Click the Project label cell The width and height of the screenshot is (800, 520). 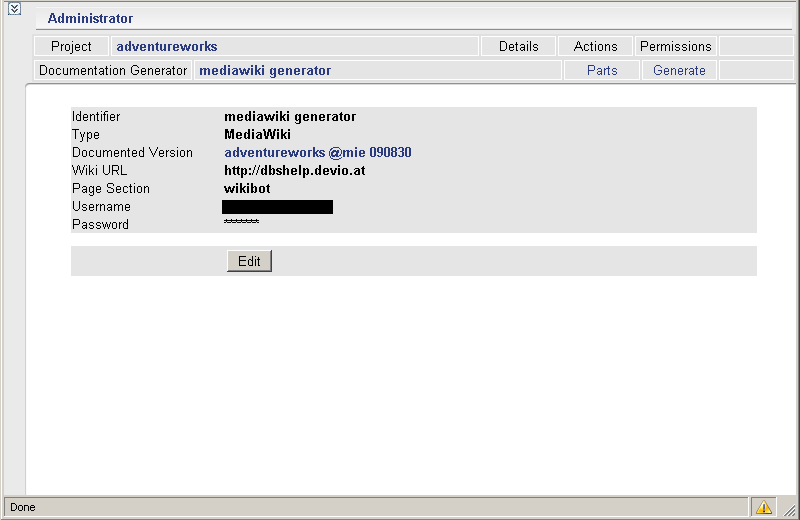click(x=71, y=46)
